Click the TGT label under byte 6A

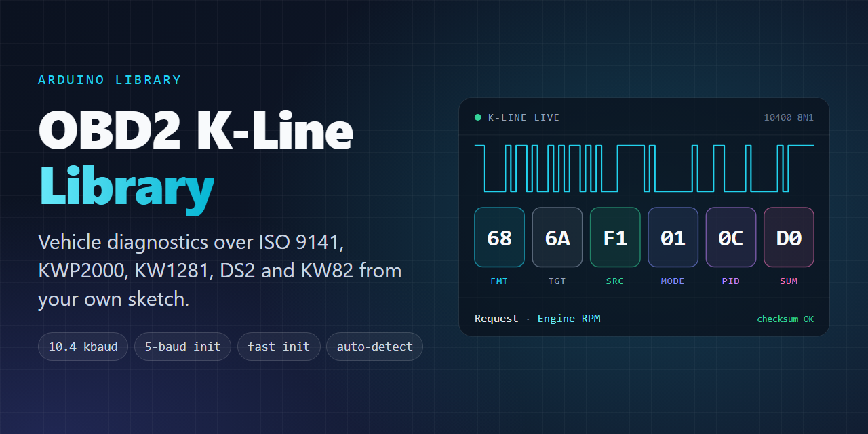click(557, 281)
